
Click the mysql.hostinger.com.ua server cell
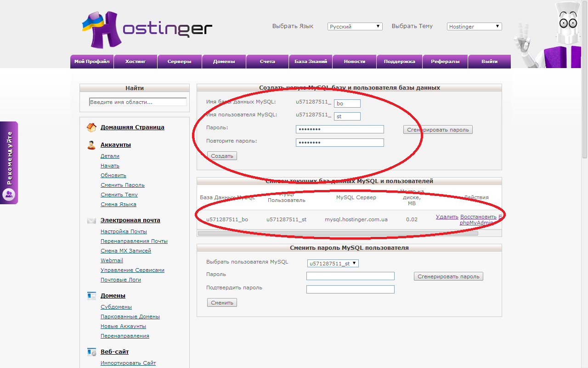356,219
